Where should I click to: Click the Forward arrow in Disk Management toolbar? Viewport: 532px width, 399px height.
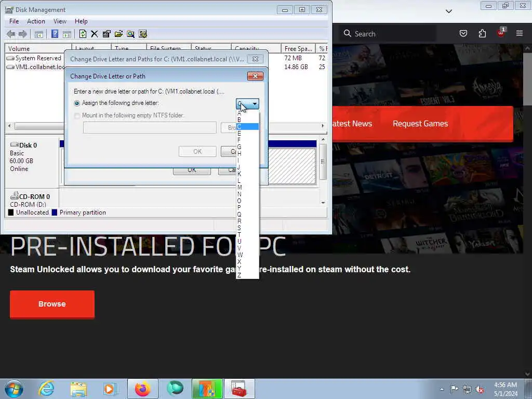click(x=23, y=34)
